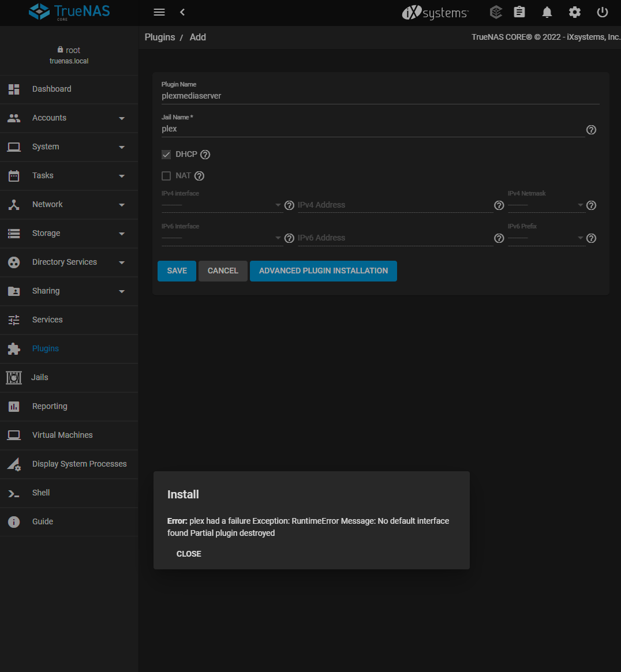Expand the Directory Services menu
621x672 pixels.
click(x=69, y=262)
